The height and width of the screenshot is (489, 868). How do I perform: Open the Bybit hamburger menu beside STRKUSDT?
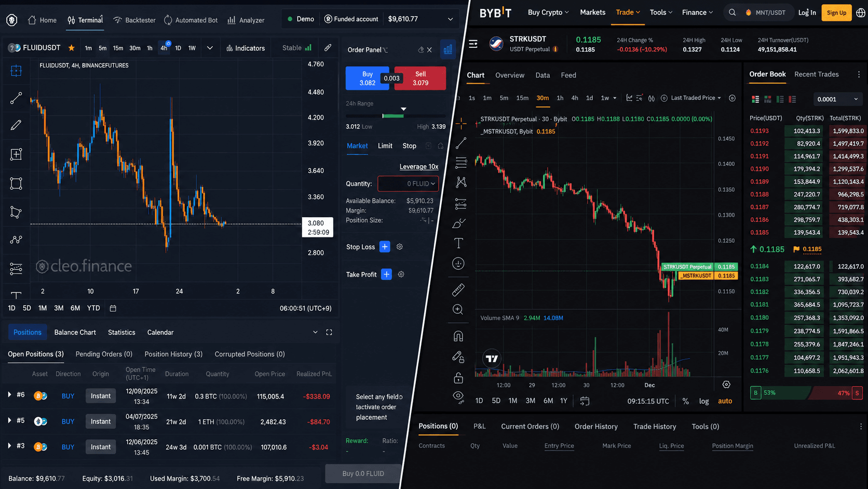[x=473, y=44]
